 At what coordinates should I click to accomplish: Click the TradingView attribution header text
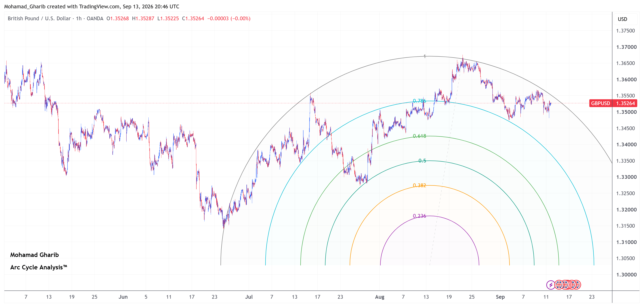pos(91,7)
